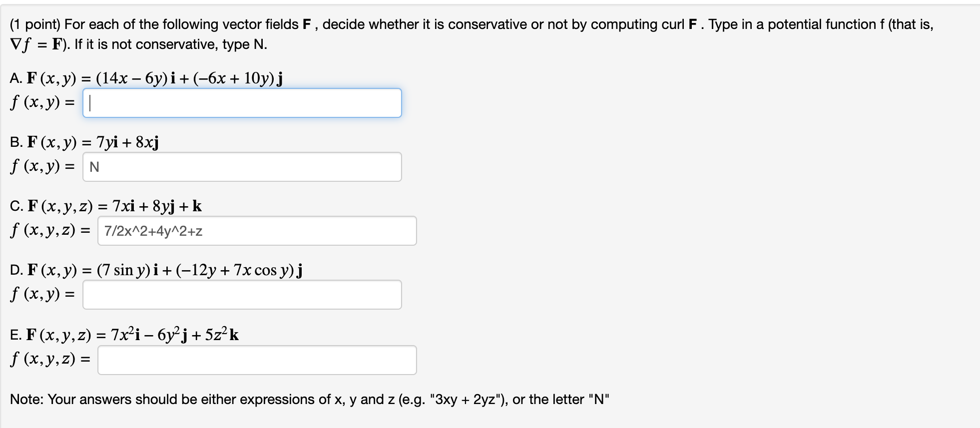Image resolution: width=980 pixels, height=428 pixels.
Task: Select the part C potential function input
Action: pos(257,230)
